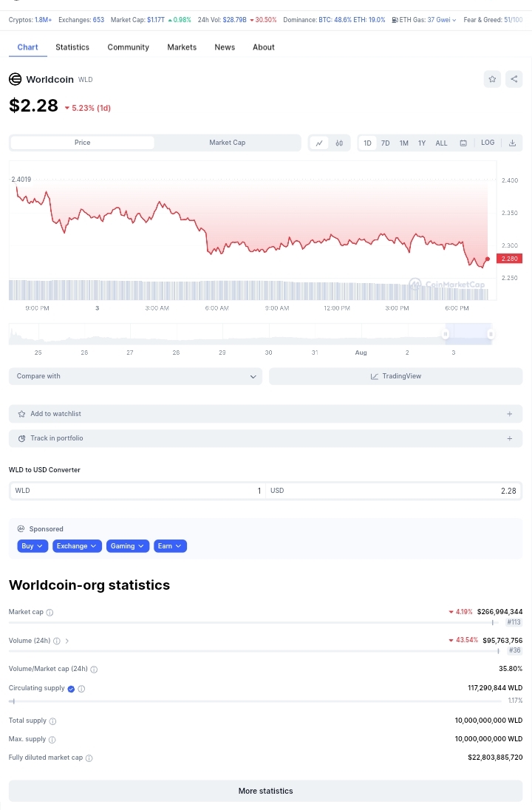Viewport: 532px width, 810px height.
Task: Open TradingView chart button
Action: coord(395,376)
